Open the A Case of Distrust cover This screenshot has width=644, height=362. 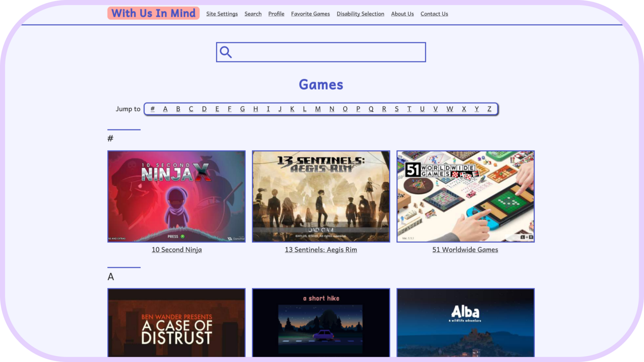176,323
